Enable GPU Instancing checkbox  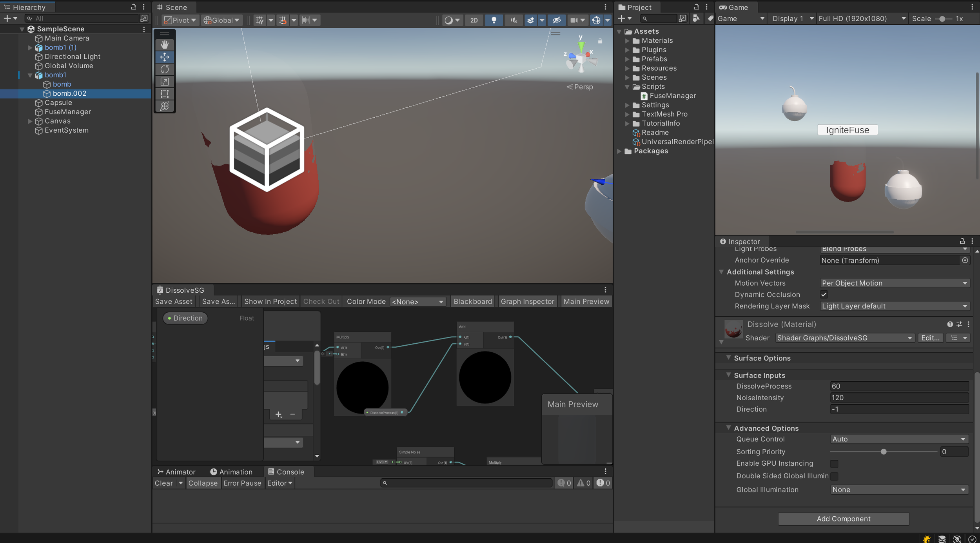click(x=834, y=464)
